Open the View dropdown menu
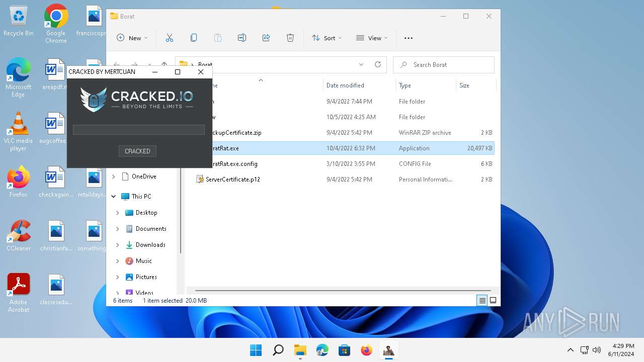This screenshot has width=644, height=362. pos(372,38)
